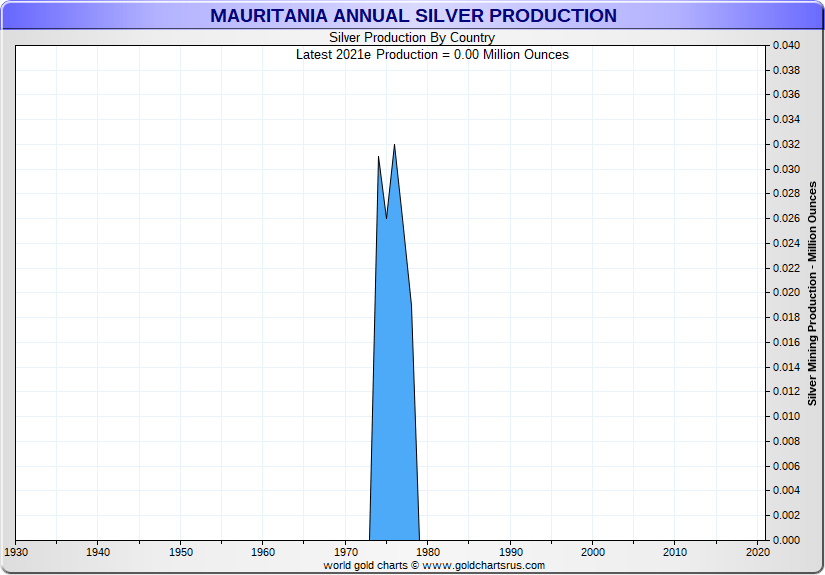Click the 0.000 value on y-axis

point(785,540)
